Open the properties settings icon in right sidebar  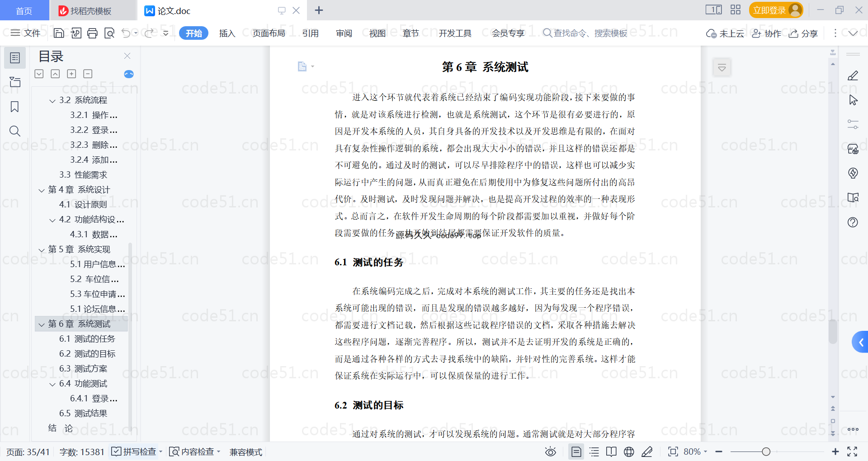click(853, 124)
